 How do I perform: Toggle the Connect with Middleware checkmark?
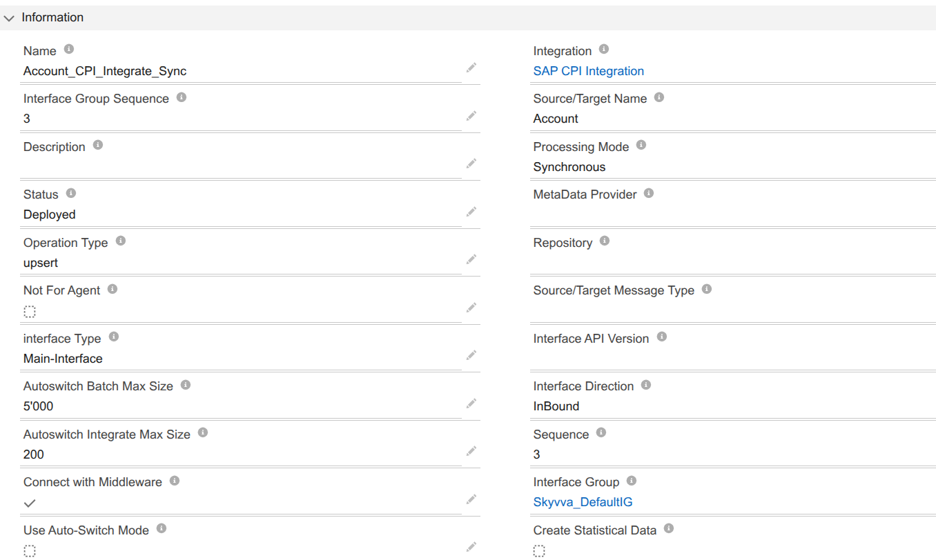click(x=30, y=503)
